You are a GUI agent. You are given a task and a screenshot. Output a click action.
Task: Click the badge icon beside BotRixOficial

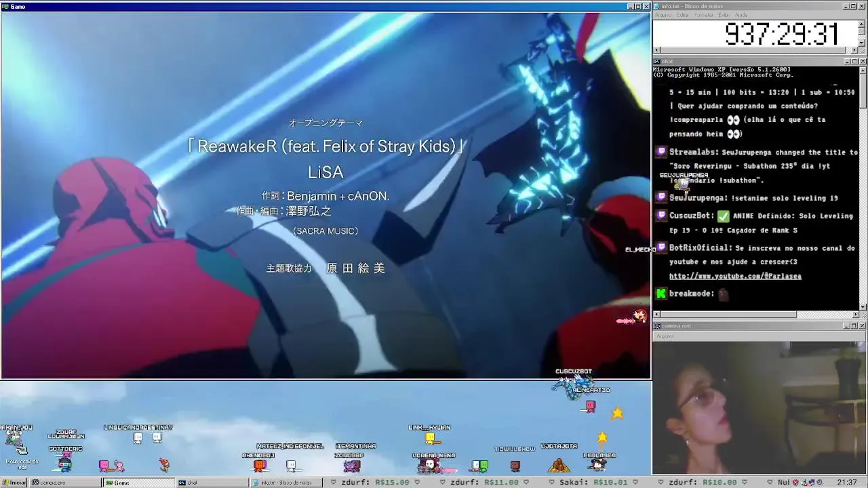tap(662, 247)
